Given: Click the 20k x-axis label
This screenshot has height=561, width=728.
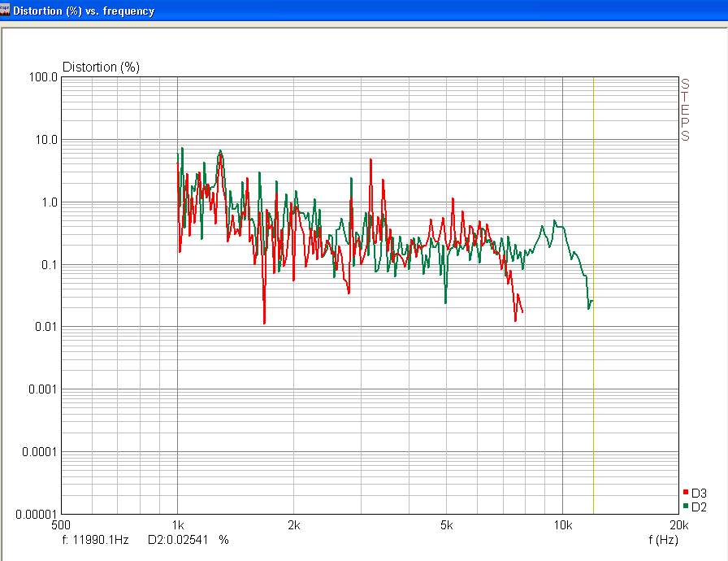Looking at the screenshot, I should pyautogui.click(x=678, y=525).
